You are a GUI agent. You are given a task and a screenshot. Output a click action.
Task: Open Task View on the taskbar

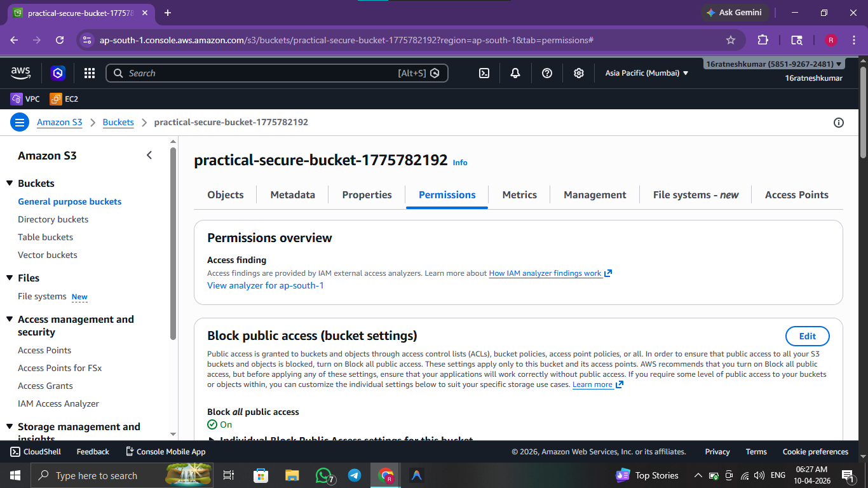click(229, 475)
